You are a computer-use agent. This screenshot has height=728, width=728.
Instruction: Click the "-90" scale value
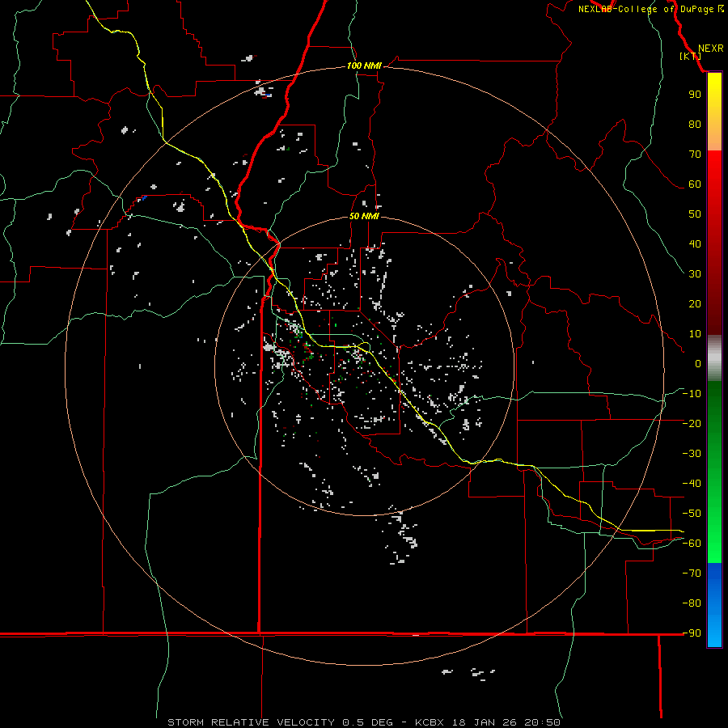click(x=692, y=633)
